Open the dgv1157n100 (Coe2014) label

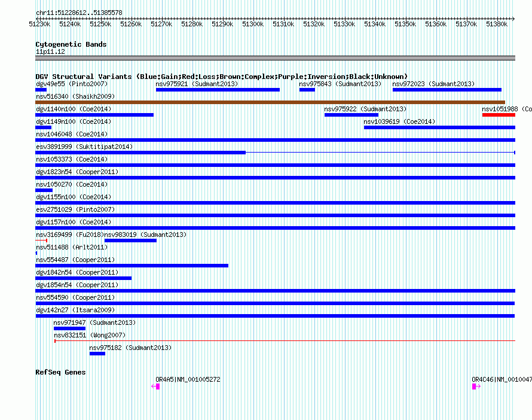click(x=74, y=222)
